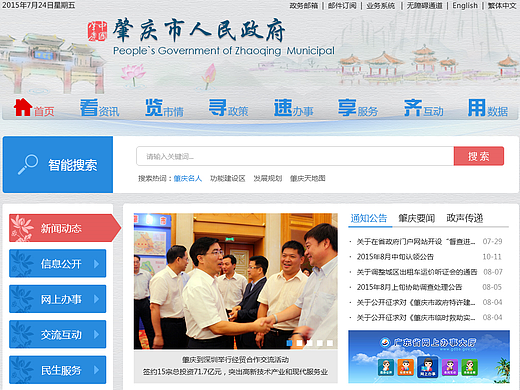Expand the arrow on 交流互动 button

[97, 334]
